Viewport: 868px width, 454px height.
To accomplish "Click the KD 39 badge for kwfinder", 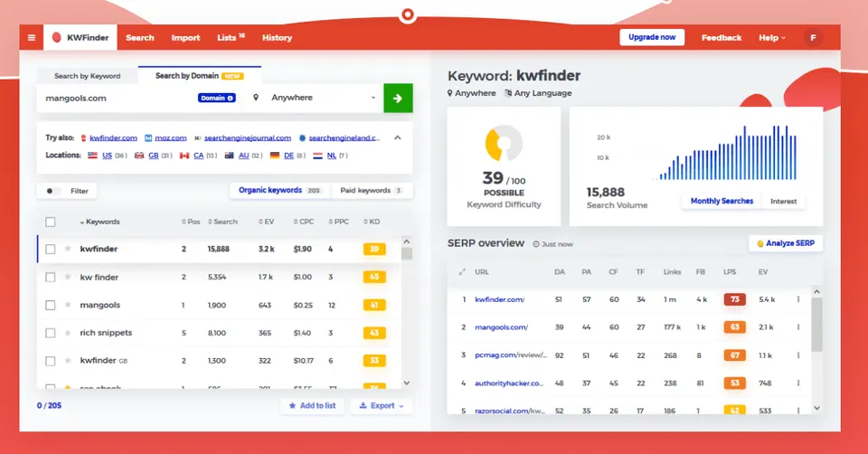I will 374,249.
